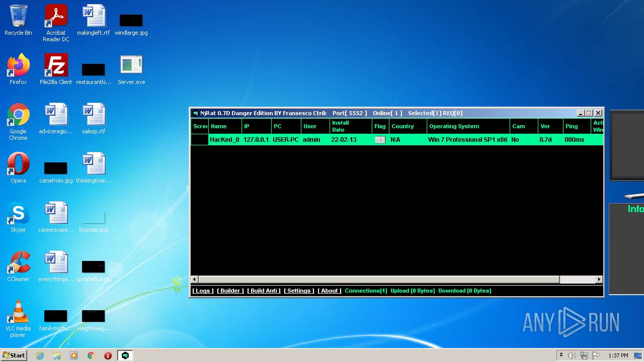Click the Download [0 Bytes] status text
This screenshot has height=362, width=644.
point(465,291)
